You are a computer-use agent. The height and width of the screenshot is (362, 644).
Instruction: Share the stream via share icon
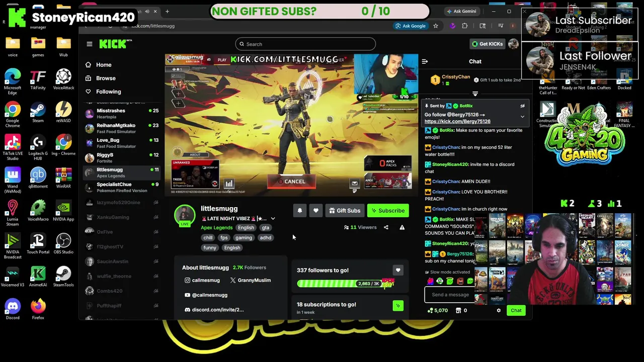tap(386, 227)
